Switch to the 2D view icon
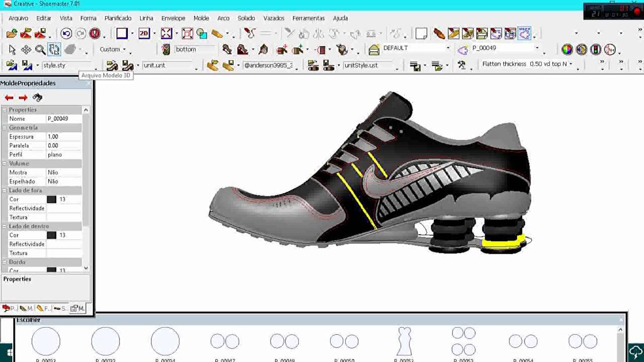The width and height of the screenshot is (644, 362). coord(144,34)
